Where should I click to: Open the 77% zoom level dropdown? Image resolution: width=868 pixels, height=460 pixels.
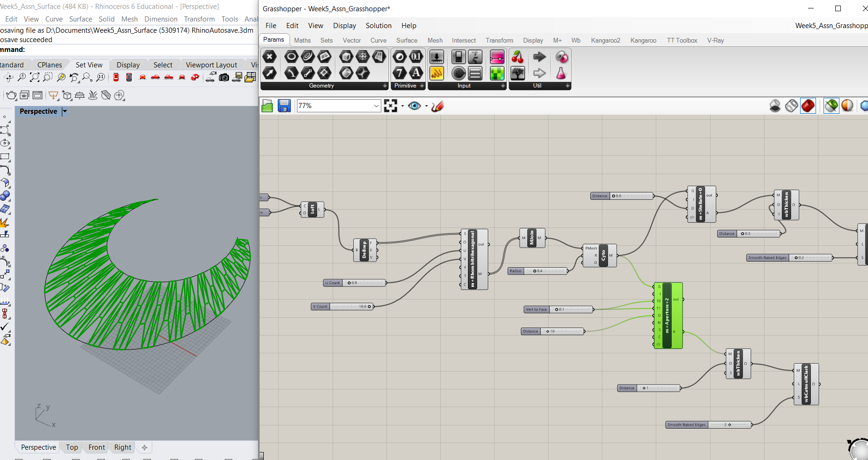coord(376,106)
